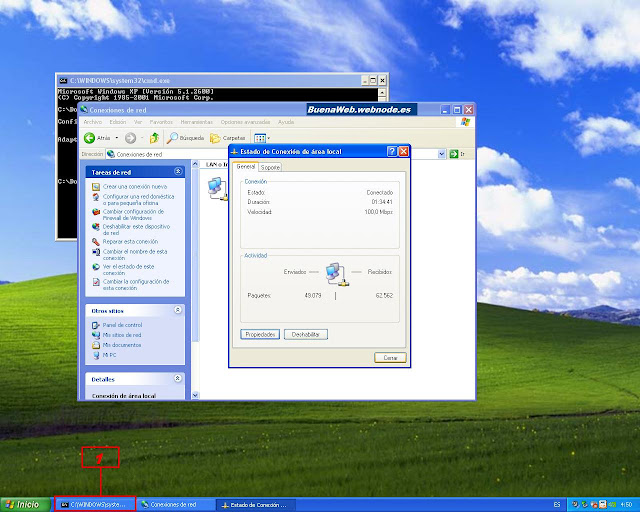Image resolution: width=640 pixels, height=512 pixels.
Task: Click the speed value 100,0 Mbps
Action: pos(378,212)
